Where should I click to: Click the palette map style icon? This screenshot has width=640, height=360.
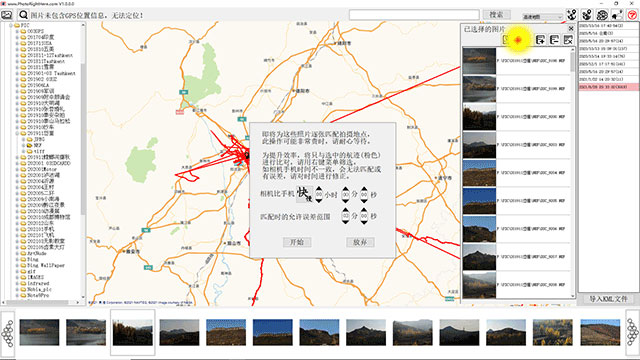pos(602,15)
